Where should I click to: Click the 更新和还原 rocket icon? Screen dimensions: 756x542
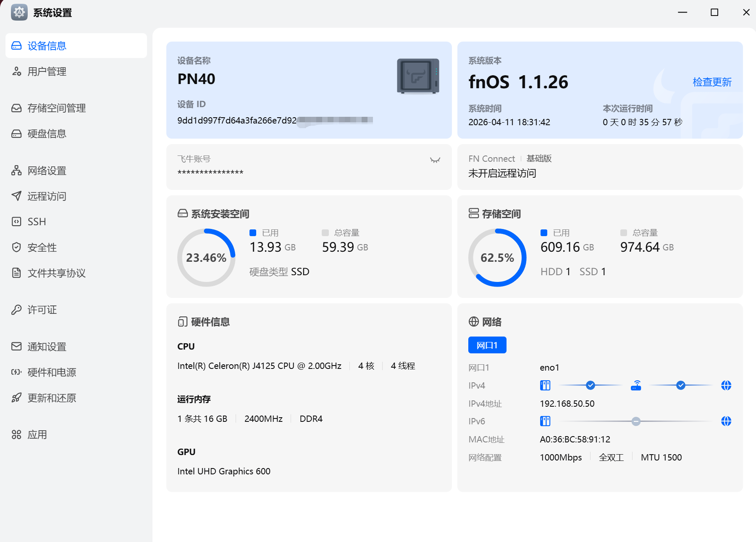coord(16,398)
